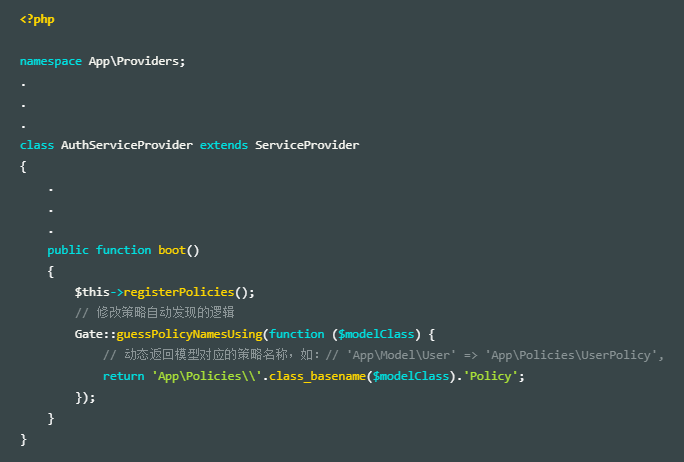Click ServiceProvider parent class after extends
The height and width of the screenshot is (462, 684).
pyautogui.click(x=307, y=145)
